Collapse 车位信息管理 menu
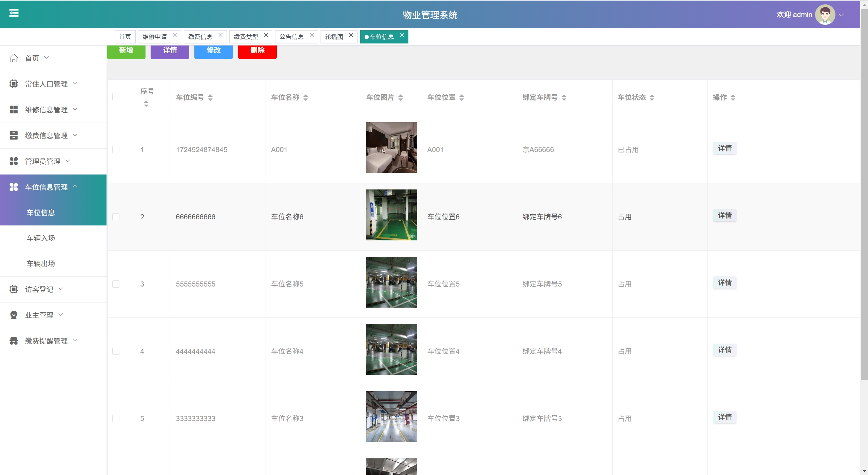 coord(46,187)
